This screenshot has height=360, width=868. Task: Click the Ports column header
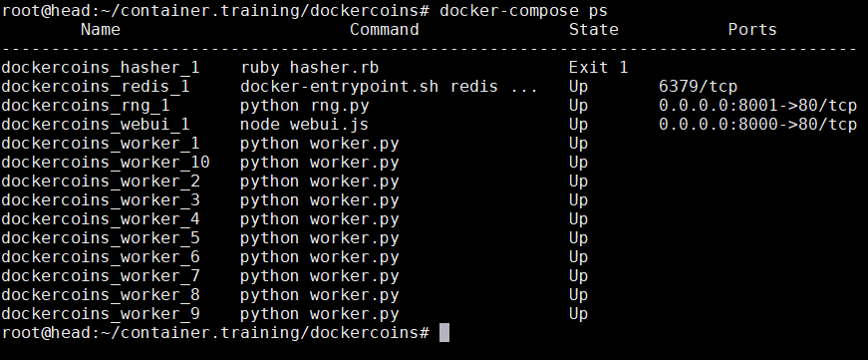click(x=752, y=29)
